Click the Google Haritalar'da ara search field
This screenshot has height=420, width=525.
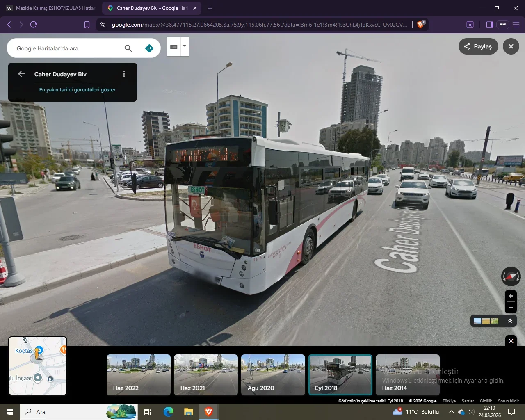(66, 48)
